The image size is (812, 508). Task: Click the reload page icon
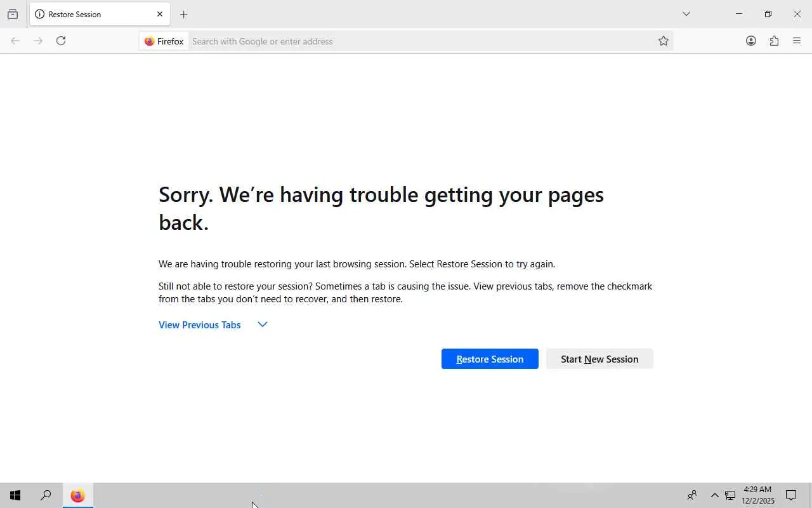pyautogui.click(x=61, y=41)
